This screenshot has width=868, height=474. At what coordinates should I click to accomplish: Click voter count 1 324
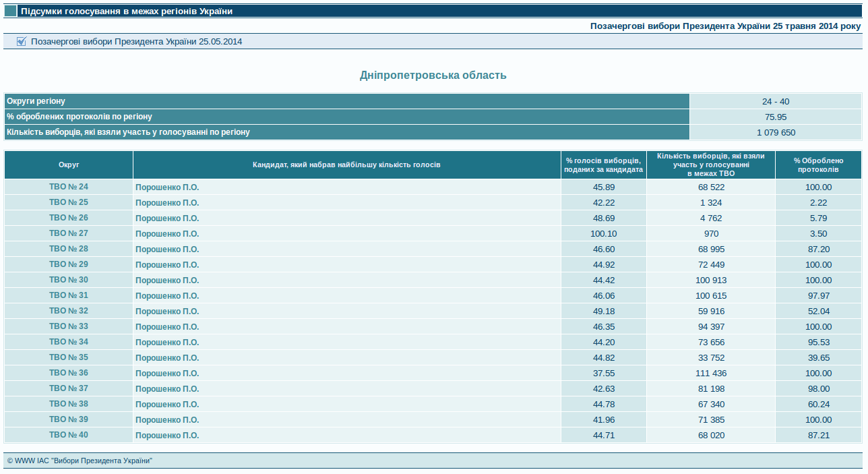pos(711,203)
